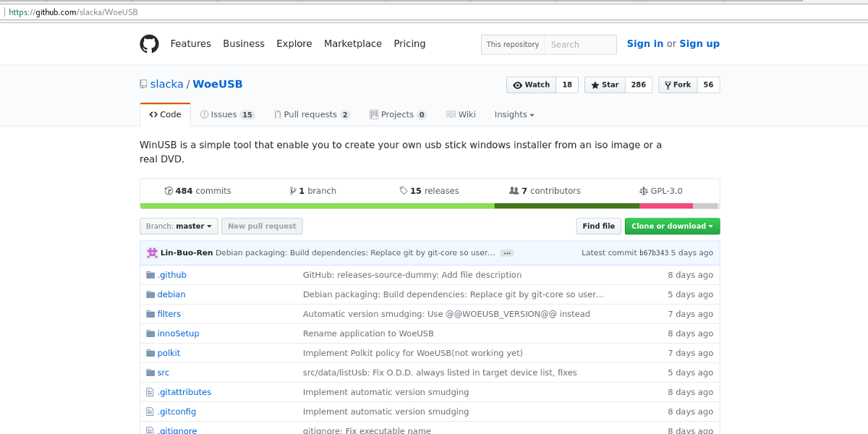
Task: Click the Find file button
Action: coord(599,226)
